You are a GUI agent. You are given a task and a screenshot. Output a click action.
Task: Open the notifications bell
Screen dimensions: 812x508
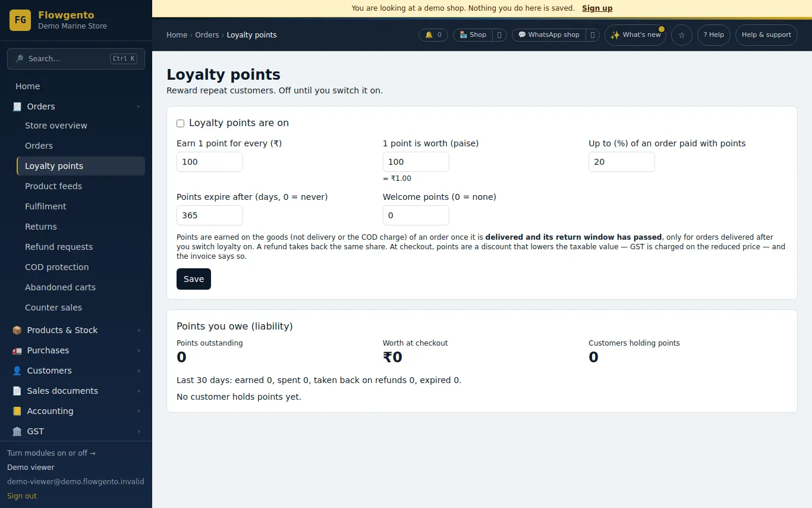pos(433,35)
